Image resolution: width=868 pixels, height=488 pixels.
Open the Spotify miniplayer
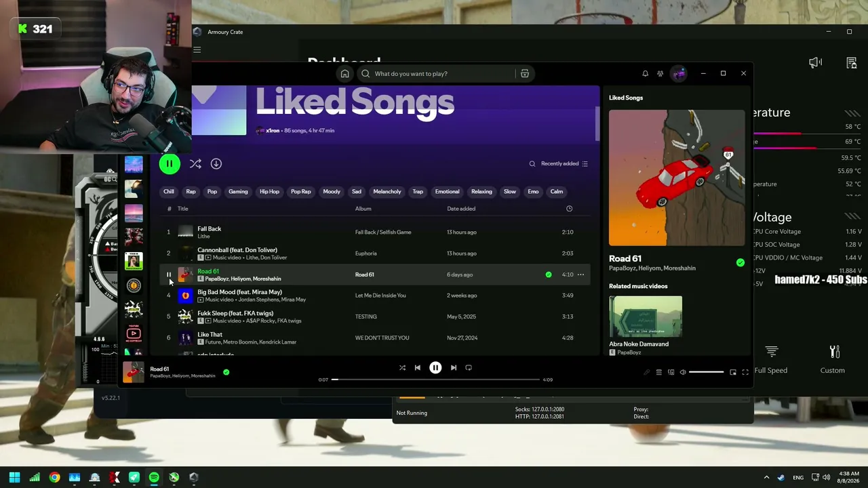733,372
